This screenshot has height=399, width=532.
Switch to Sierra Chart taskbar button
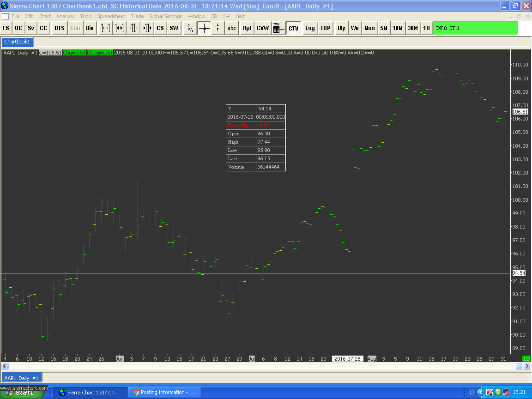91,392
